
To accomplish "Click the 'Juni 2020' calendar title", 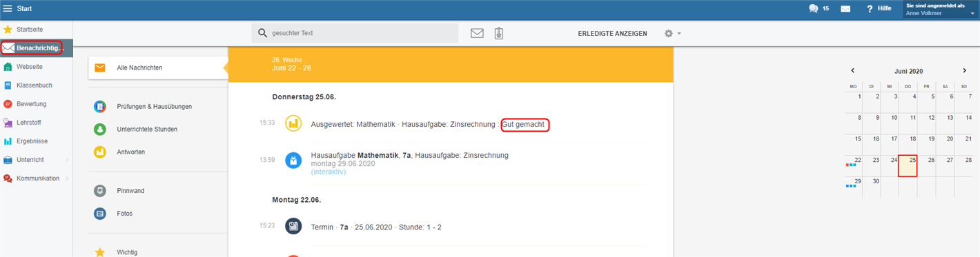I will click(908, 71).
